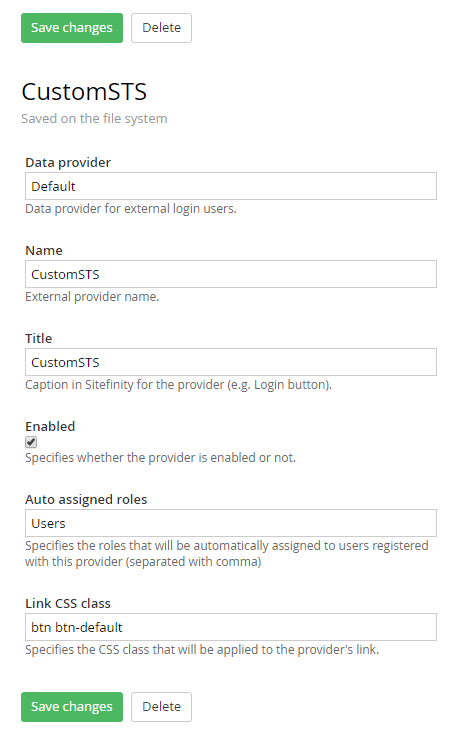
Task: Focus the Data provider input field
Action: [231, 186]
